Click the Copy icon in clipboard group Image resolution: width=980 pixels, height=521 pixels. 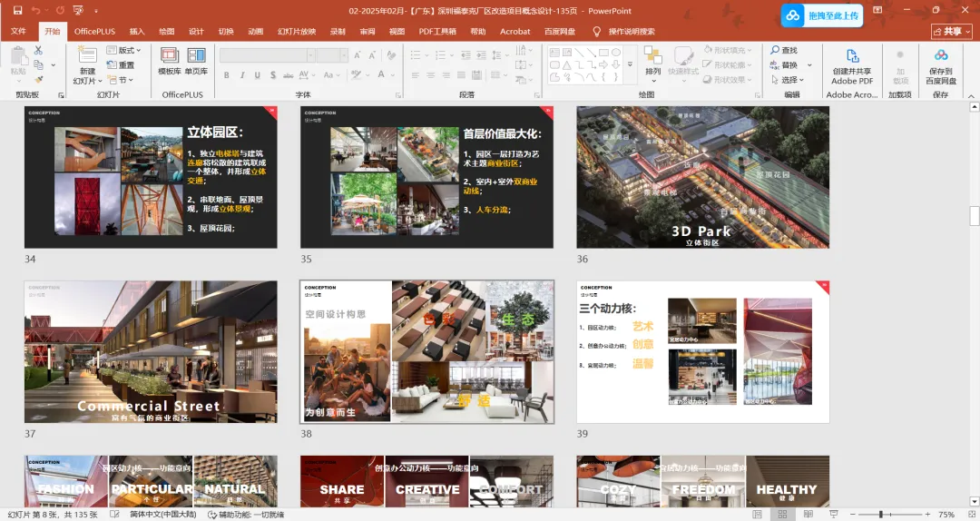click(x=38, y=64)
